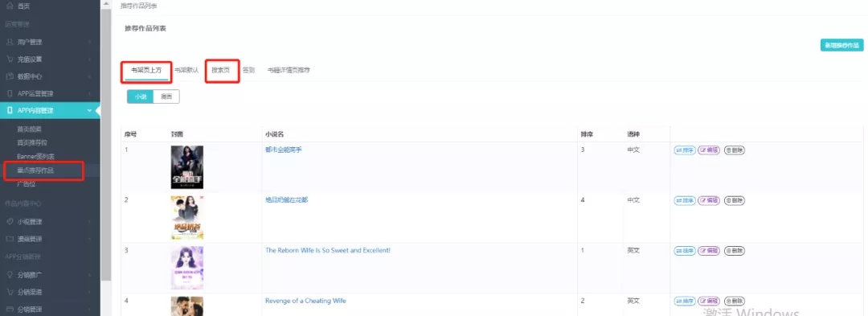This screenshot has width=868, height=316.
Task: Click Revenge of a Cheating Wife cover
Action: click(x=187, y=306)
